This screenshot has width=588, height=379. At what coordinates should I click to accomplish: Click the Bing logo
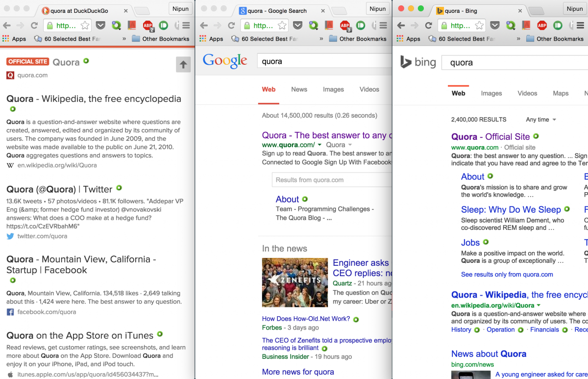[x=418, y=62]
